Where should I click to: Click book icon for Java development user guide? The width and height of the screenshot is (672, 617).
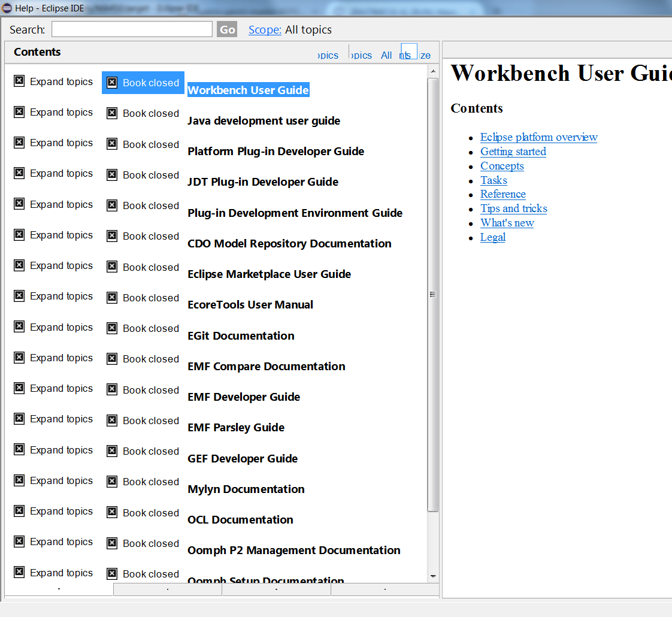pos(112,113)
